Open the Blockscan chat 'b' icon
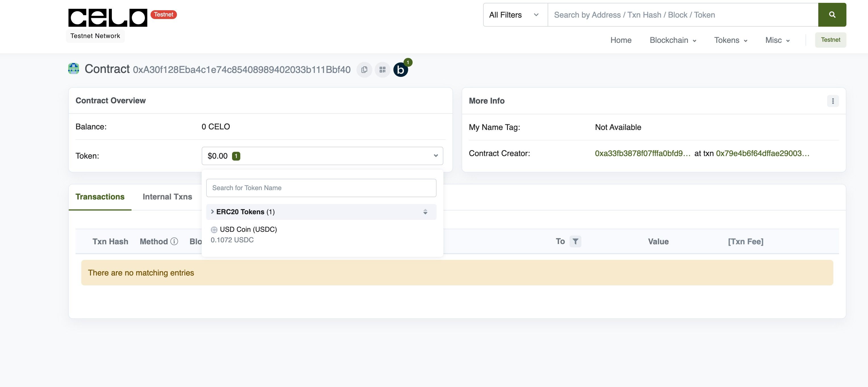This screenshot has height=387, width=868. point(401,70)
